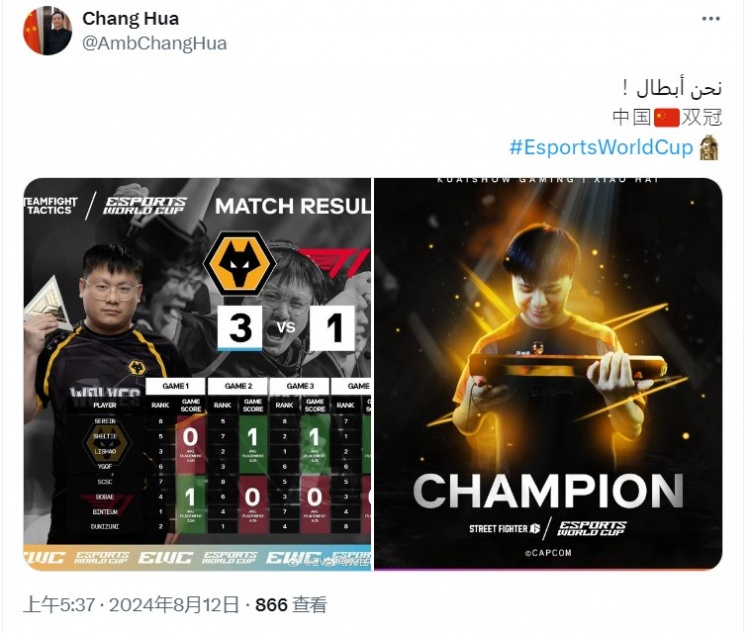
Task: Select the GAME 3 column header
Action: 300,386
